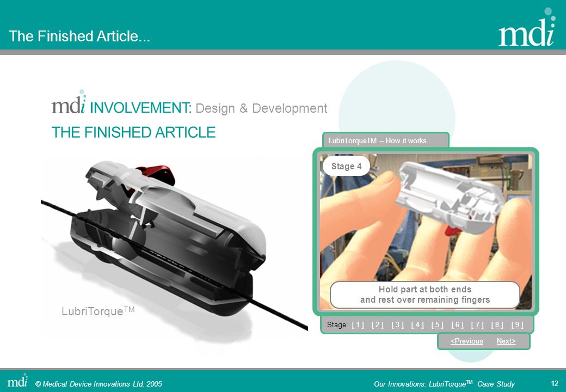Click 'The Finished Article...' slide title
Viewport: 566px width, 392px height.
tap(79, 36)
